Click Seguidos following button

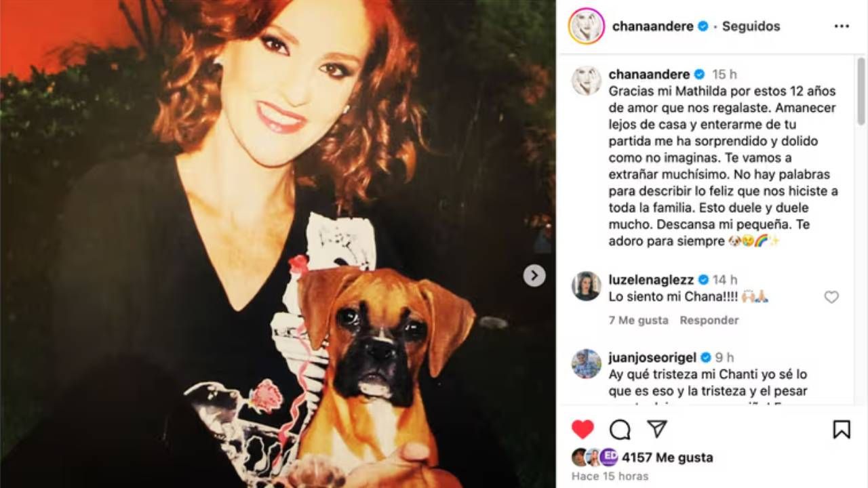[x=751, y=26]
